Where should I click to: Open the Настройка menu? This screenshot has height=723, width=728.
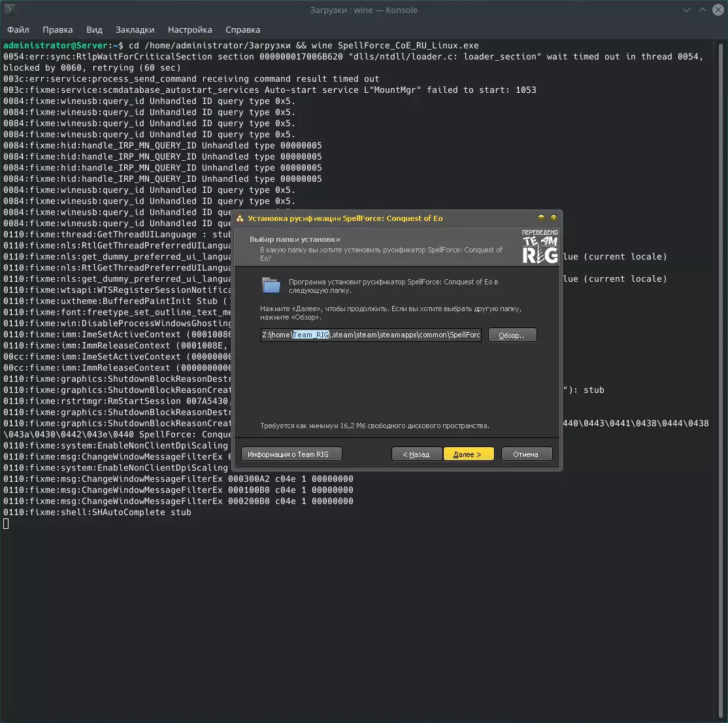(190, 29)
